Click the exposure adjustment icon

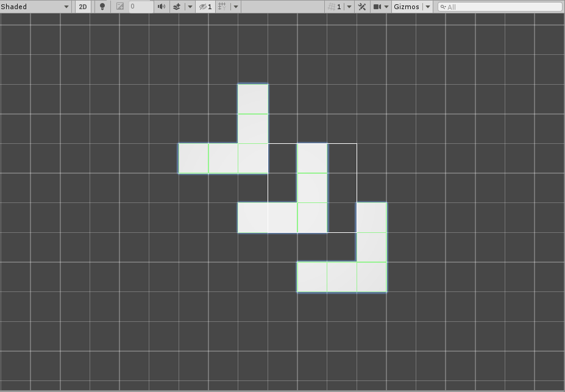click(119, 6)
